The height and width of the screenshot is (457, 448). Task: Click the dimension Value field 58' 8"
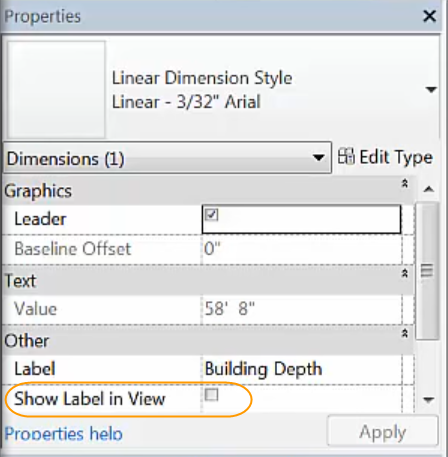302,309
